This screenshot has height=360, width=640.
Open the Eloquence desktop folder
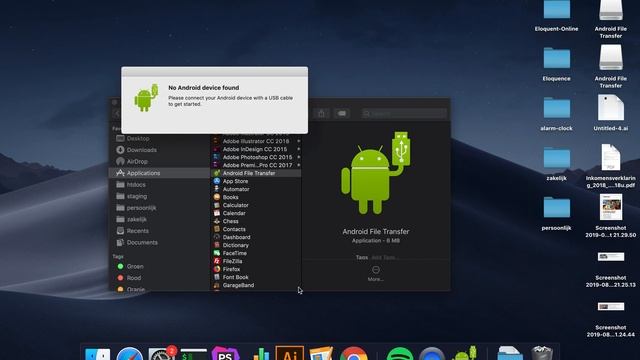pos(556,64)
